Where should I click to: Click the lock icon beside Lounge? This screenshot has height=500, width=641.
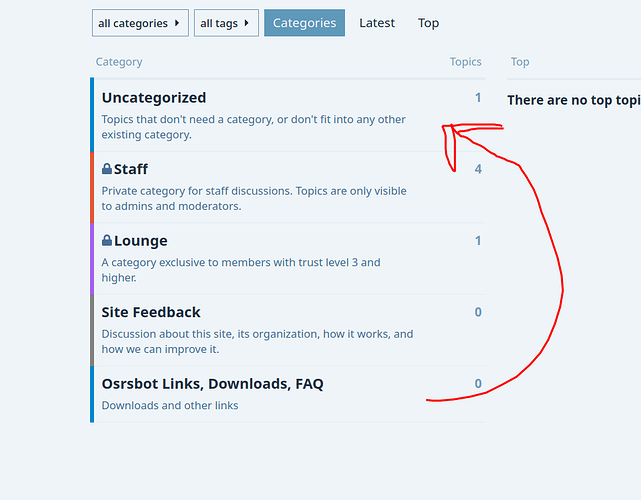[x=107, y=240]
